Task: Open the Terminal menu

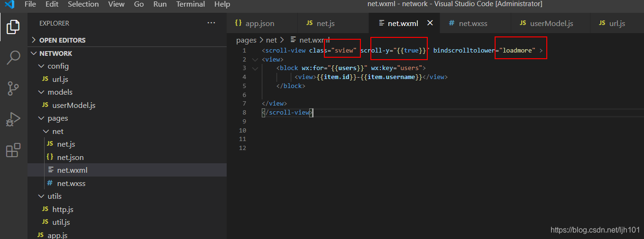Action: tap(190, 4)
